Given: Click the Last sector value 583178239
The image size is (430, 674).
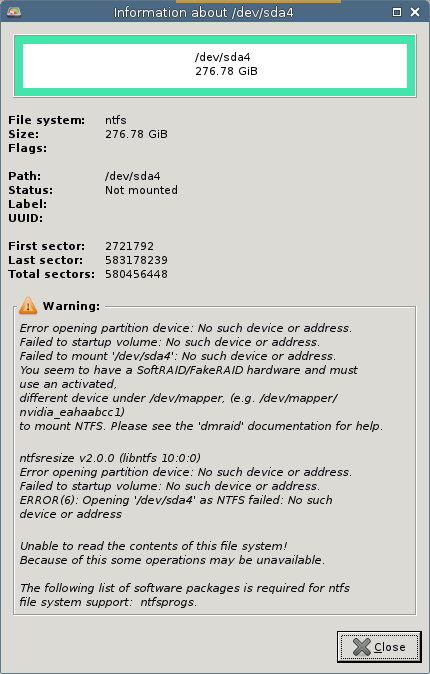Looking at the screenshot, I should pos(136,260).
